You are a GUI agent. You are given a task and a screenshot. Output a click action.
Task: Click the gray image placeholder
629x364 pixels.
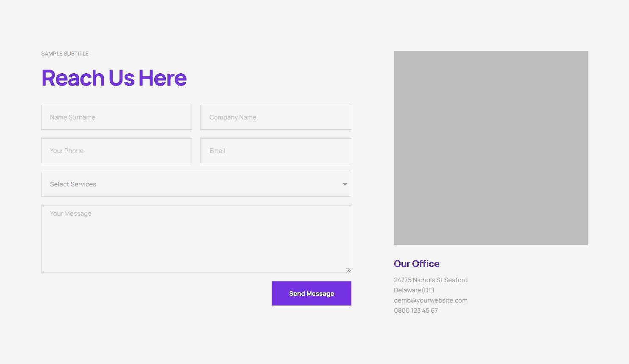pos(490,148)
